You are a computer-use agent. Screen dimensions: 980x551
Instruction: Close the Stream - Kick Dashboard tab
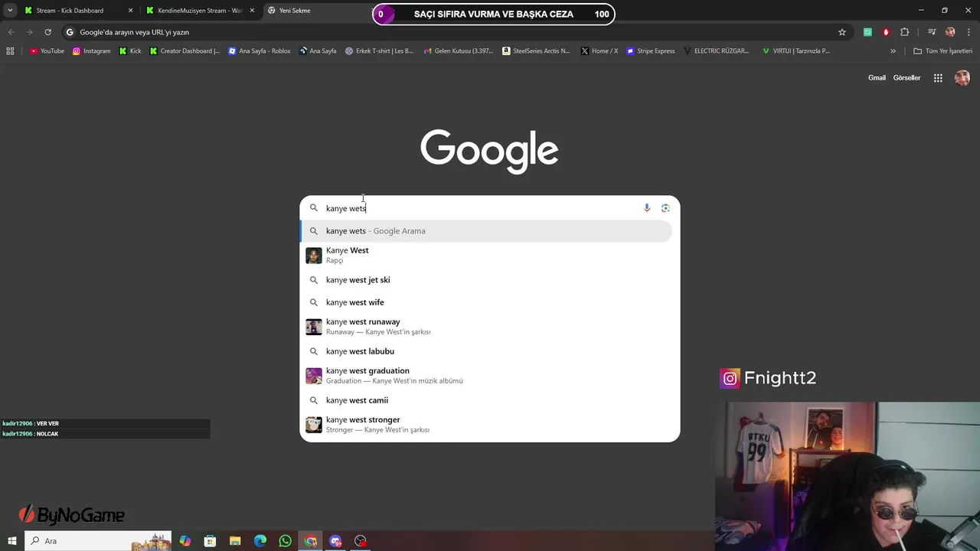130,11
